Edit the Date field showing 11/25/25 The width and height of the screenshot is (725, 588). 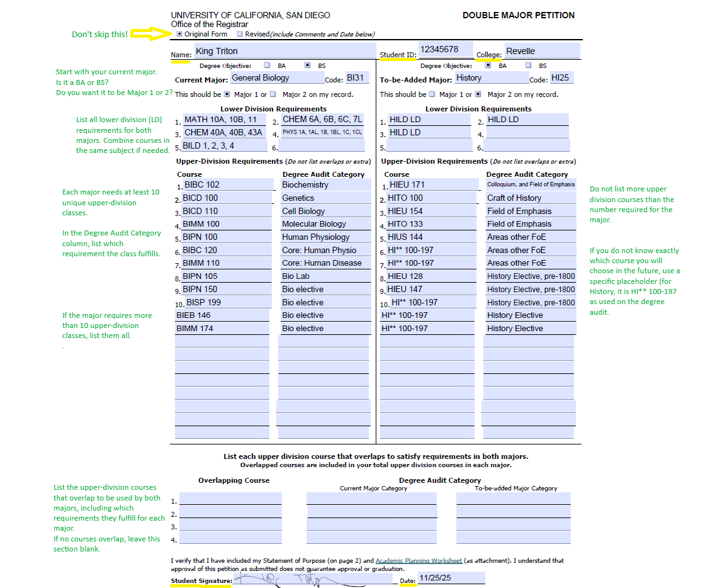point(449,577)
